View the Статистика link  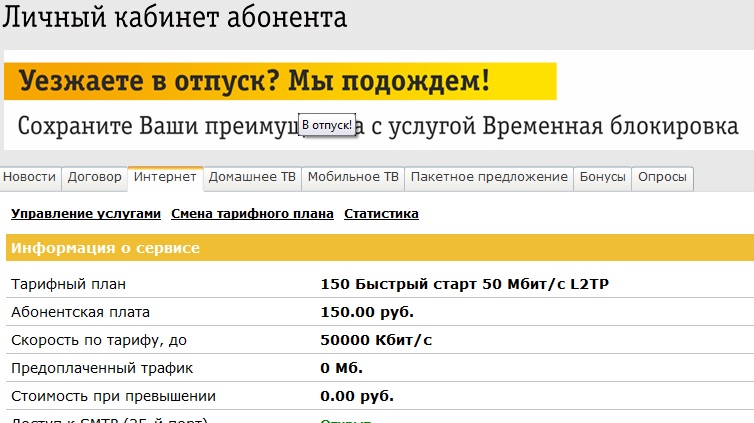pyautogui.click(x=381, y=214)
